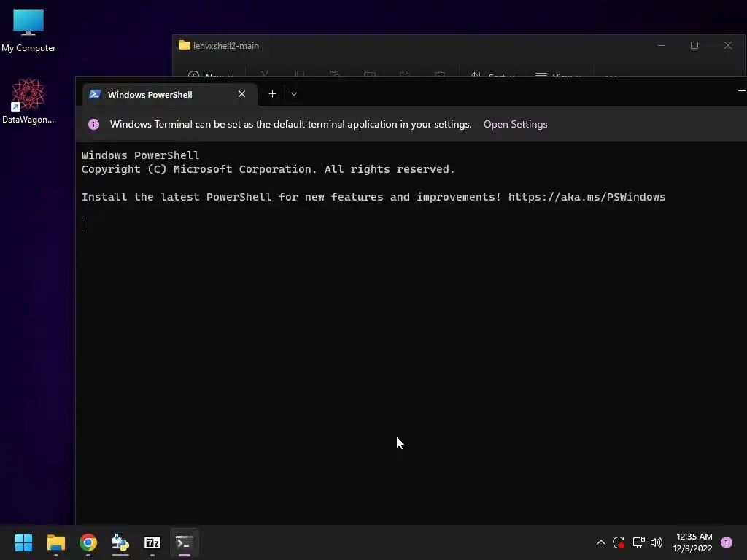Open the Python installer taskbar icon

tap(120, 542)
